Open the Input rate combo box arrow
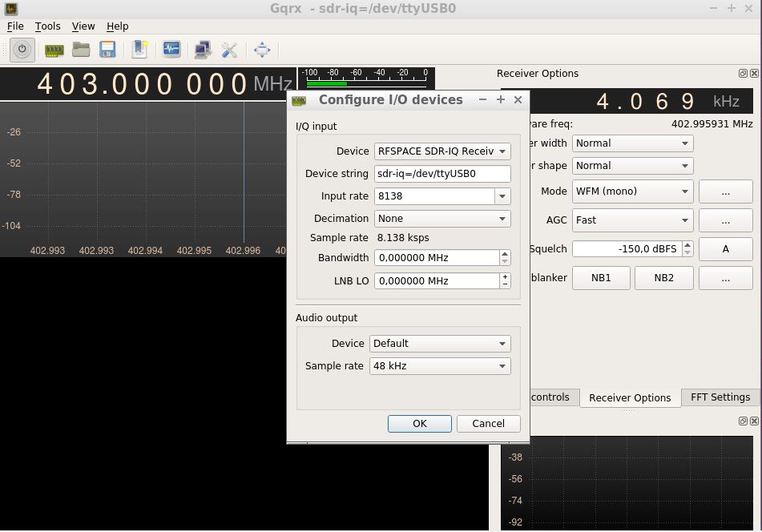The height and width of the screenshot is (532, 762). click(502, 196)
